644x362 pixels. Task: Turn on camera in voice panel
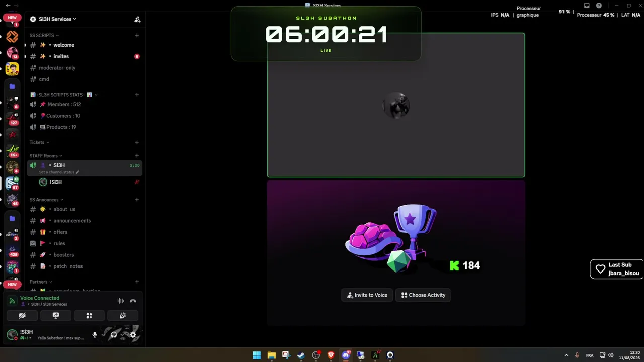(22, 316)
